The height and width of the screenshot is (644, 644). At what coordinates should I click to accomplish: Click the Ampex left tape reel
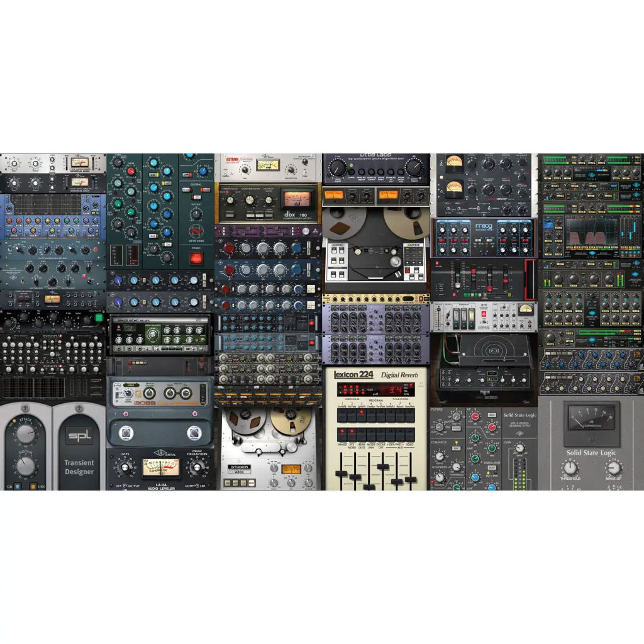click(343, 222)
